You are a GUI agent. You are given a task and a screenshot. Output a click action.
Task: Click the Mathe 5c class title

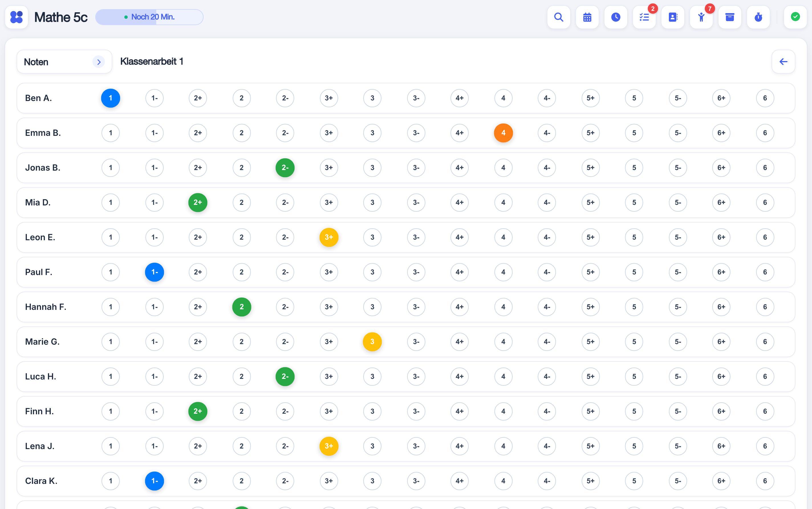click(61, 17)
